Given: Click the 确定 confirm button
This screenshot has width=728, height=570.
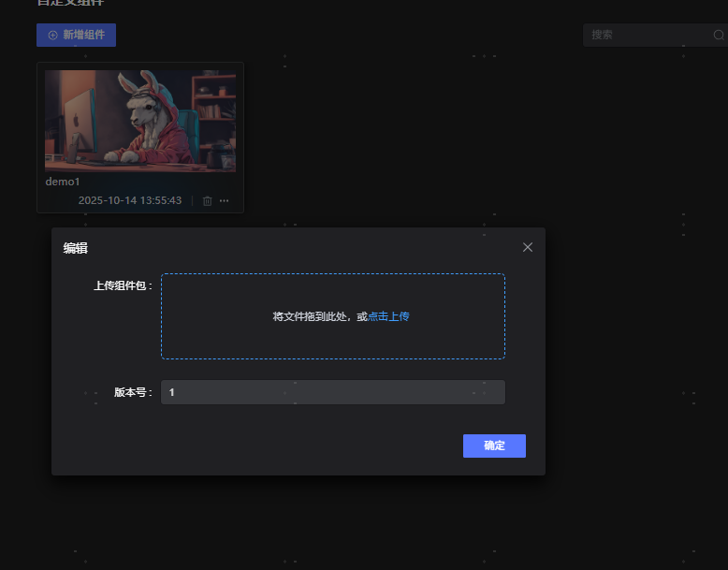Looking at the screenshot, I should 494,446.
